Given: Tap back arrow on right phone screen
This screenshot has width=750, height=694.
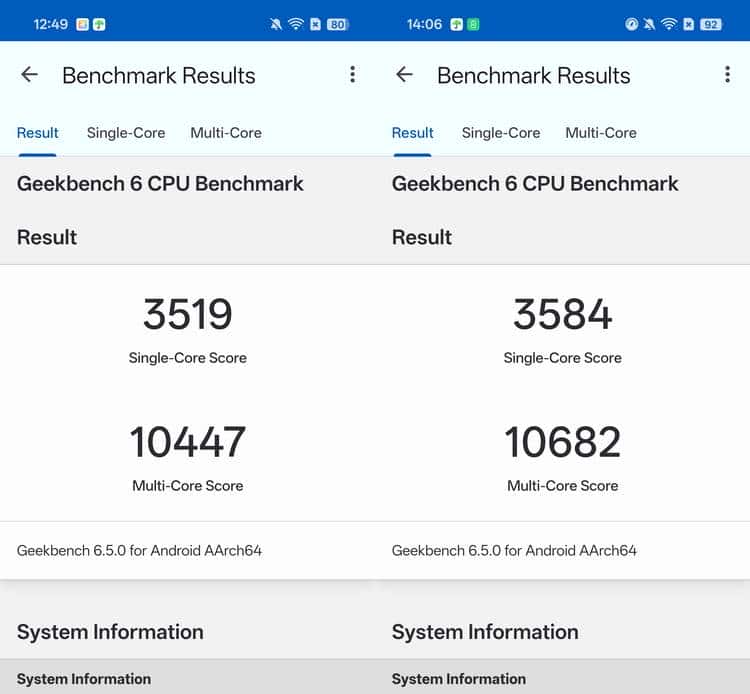Looking at the screenshot, I should pyautogui.click(x=404, y=75).
